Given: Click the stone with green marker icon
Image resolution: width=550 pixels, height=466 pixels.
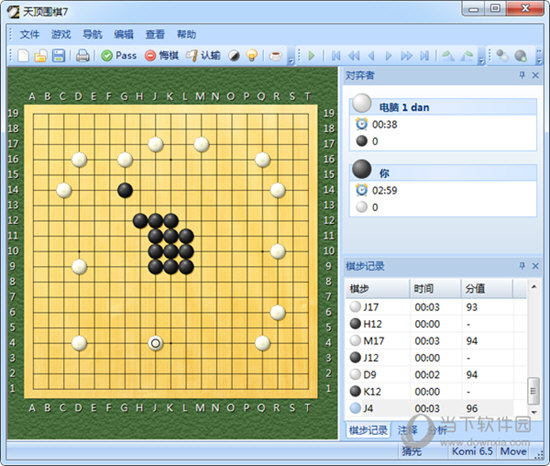Looking at the screenshot, I should click(x=521, y=55).
